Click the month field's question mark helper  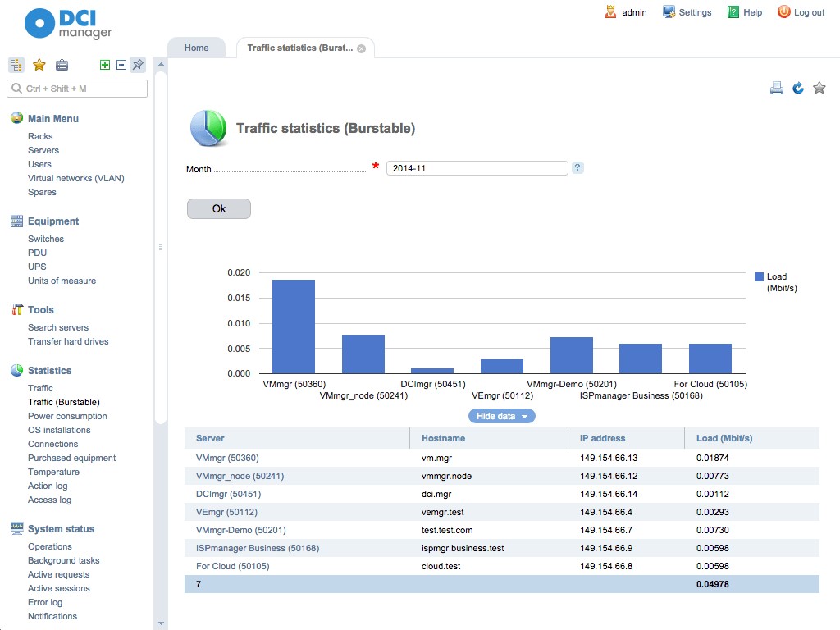(x=577, y=168)
